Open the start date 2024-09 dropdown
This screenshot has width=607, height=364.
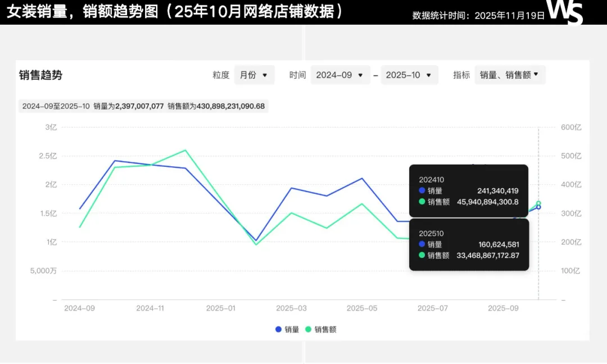click(340, 75)
